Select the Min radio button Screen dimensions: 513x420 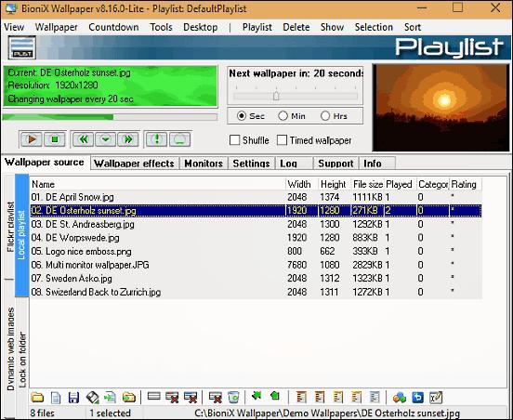point(283,116)
